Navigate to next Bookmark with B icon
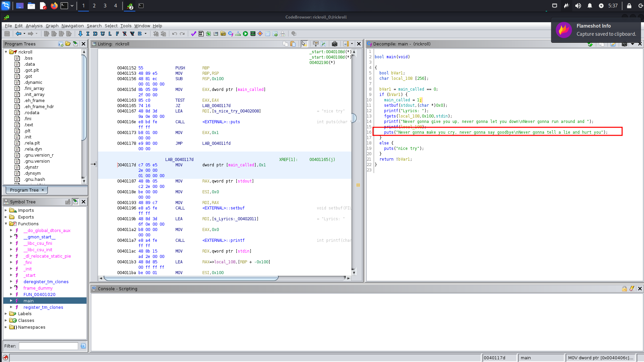The width and height of the screenshot is (644, 362). tap(140, 34)
